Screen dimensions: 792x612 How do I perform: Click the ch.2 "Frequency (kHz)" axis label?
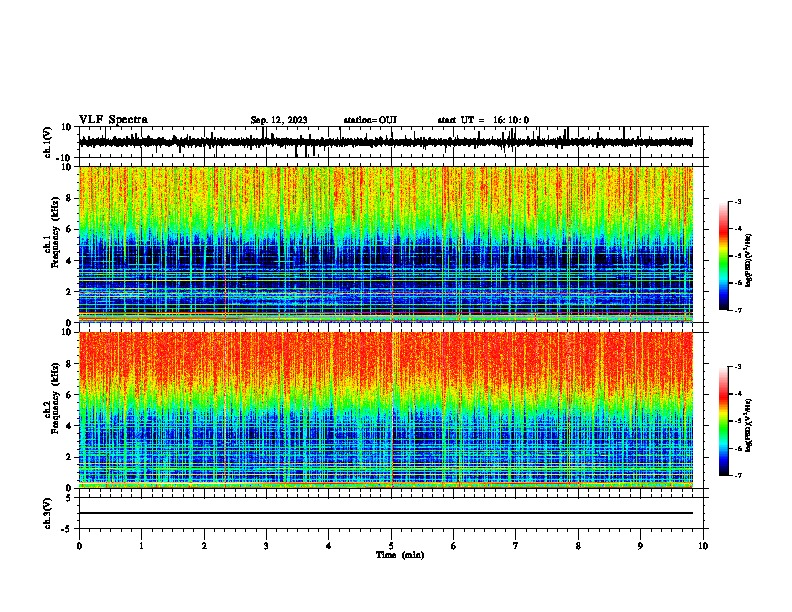click(55, 398)
